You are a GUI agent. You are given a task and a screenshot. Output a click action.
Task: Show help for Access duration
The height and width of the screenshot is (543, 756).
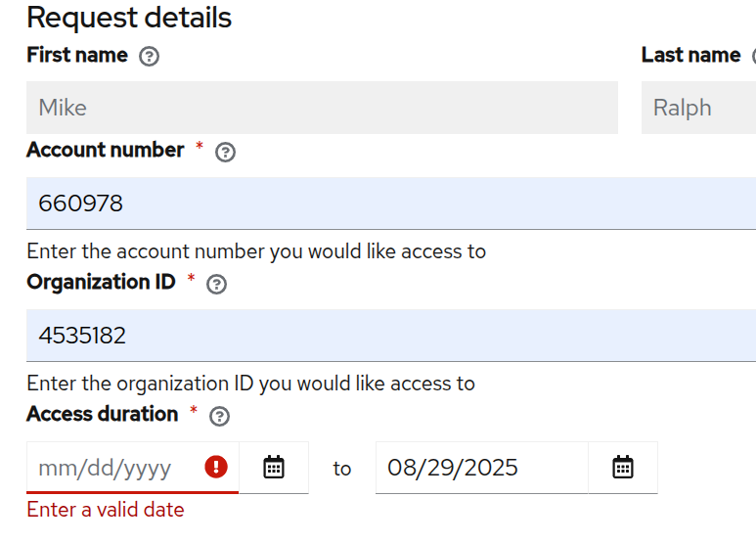220,417
